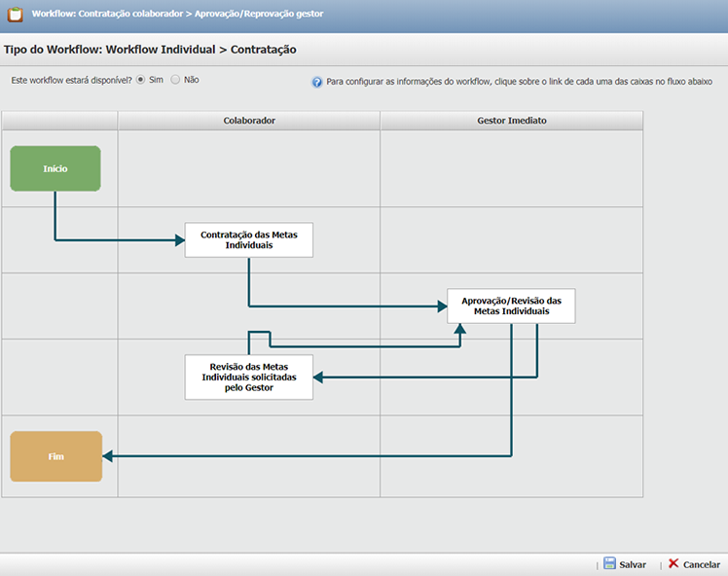
Task: Click the Tipo do Workflow heading
Action: coord(150,49)
